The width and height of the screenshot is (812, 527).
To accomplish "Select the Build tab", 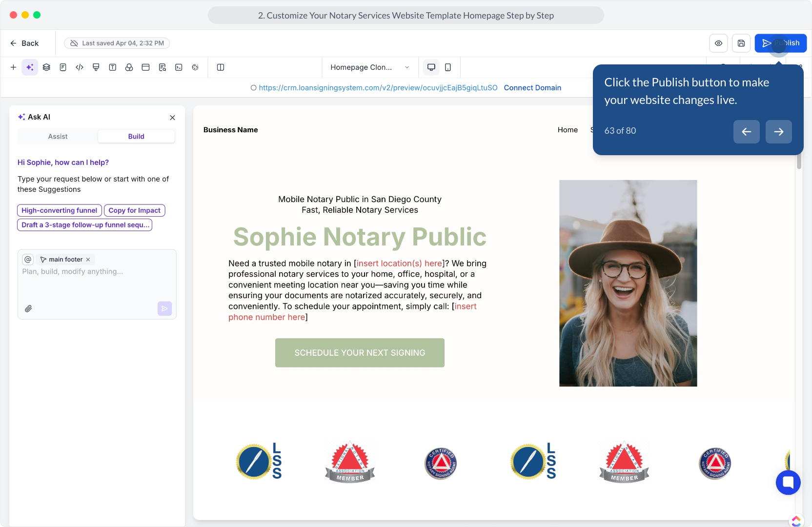I will [x=136, y=137].
